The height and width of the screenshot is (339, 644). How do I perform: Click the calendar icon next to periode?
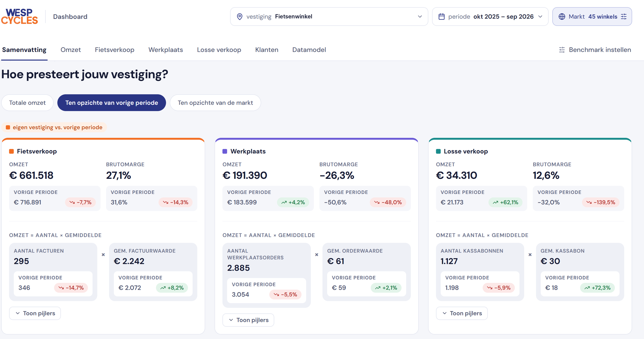coord(441,17)
